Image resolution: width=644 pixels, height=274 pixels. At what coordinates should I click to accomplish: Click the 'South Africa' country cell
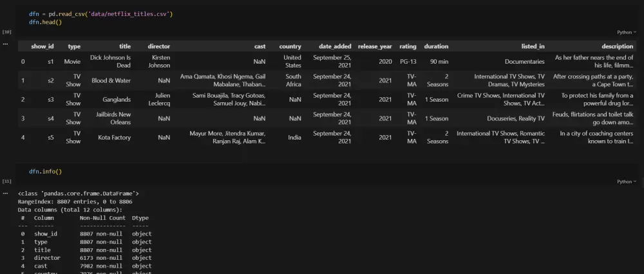point(293,80)
